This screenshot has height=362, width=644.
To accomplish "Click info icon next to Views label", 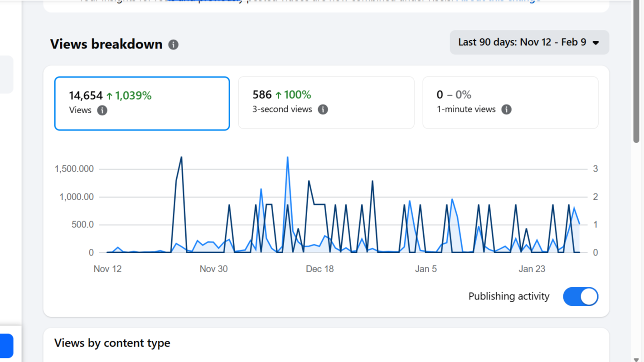I will [102, 110].
